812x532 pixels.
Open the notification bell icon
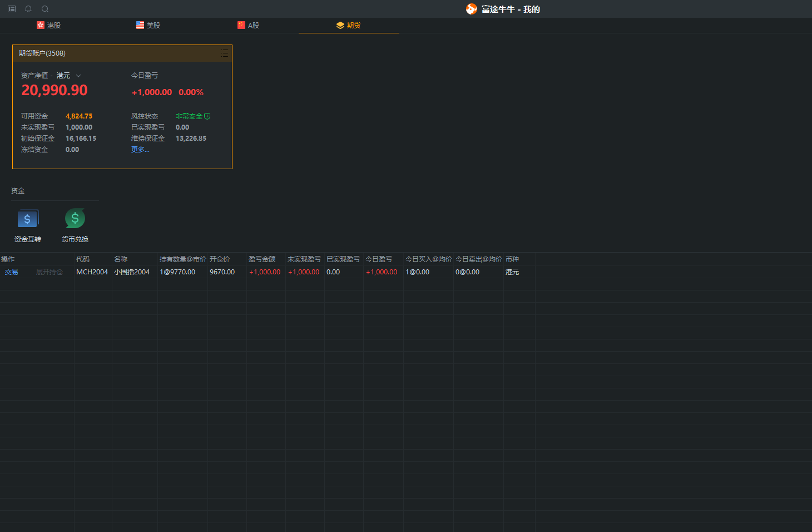point(28,9)
